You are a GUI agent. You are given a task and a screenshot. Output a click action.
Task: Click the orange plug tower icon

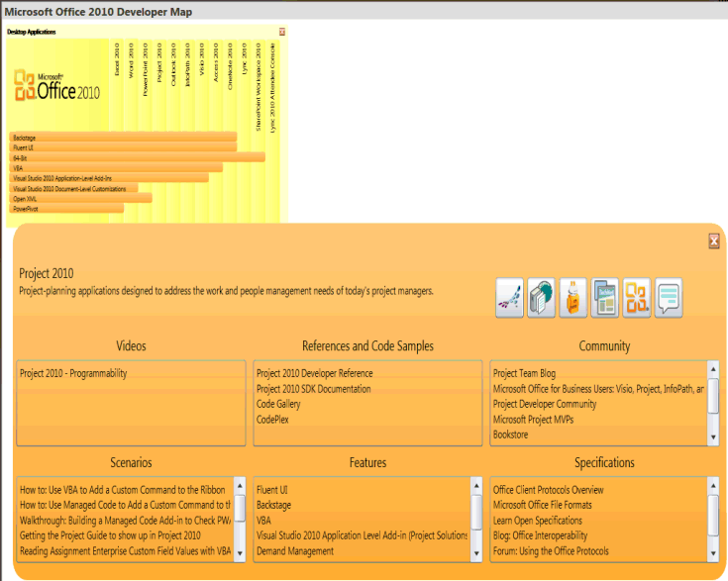point(572,298)
